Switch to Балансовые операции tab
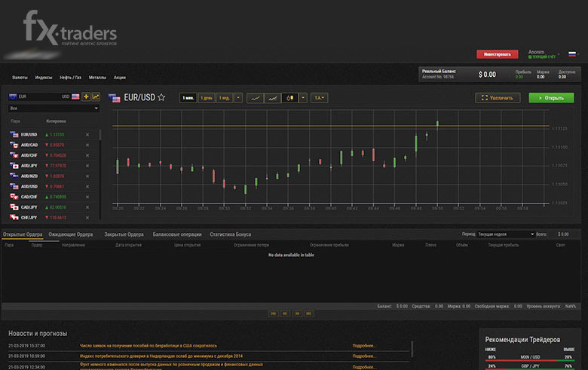The height and width of the screenshot is (370, 588). coord(177,234)
